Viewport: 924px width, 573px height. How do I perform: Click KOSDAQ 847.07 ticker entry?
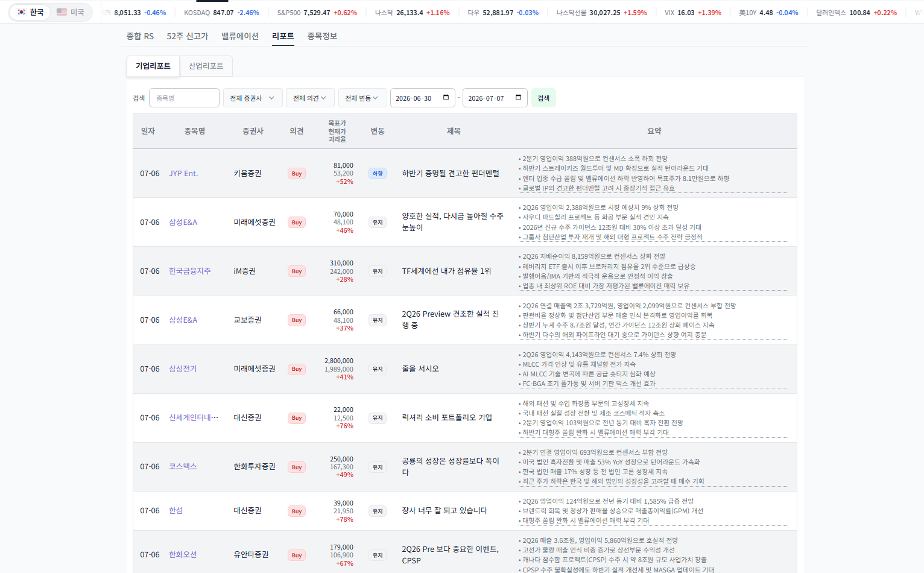[221, 13]
